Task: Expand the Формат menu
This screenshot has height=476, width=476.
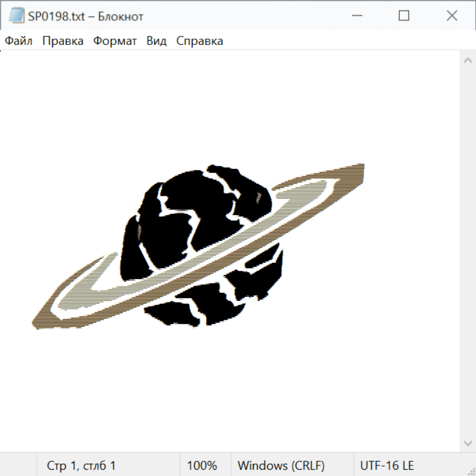Action: click(115, 41)
